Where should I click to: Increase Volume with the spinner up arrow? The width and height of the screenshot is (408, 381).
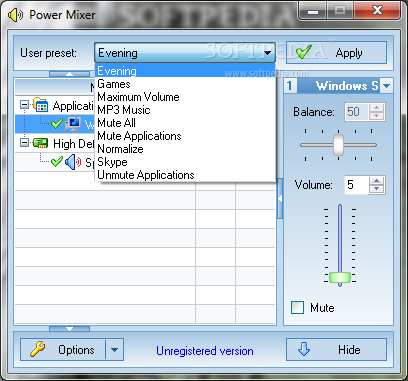click(377, 181)
